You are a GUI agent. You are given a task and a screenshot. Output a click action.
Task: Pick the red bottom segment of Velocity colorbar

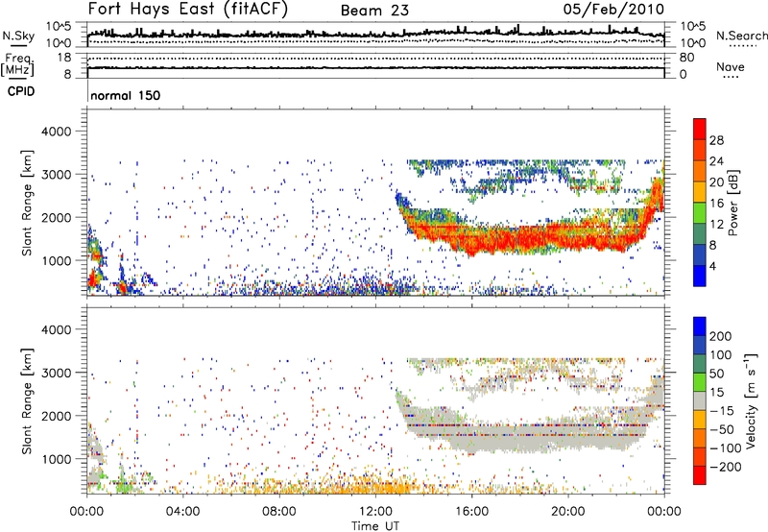tap(700, 475)
